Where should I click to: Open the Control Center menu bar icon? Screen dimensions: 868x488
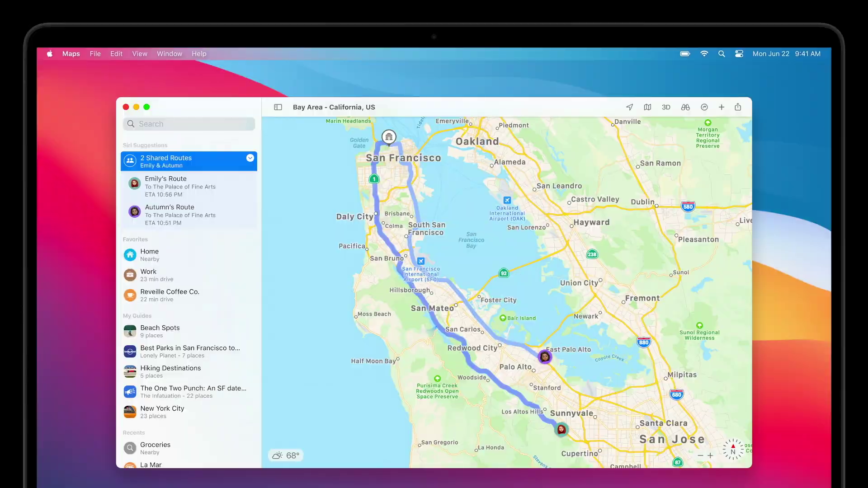tap(739, 54)
